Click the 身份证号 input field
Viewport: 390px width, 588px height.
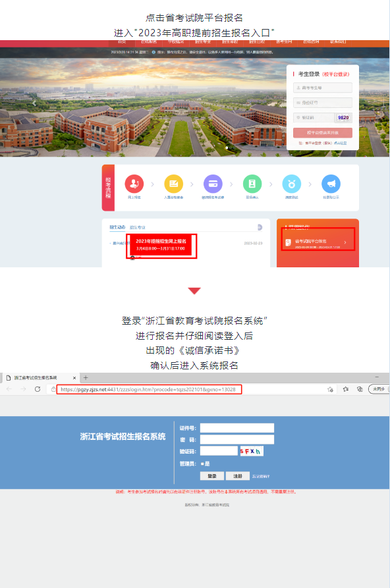(322, 102)
